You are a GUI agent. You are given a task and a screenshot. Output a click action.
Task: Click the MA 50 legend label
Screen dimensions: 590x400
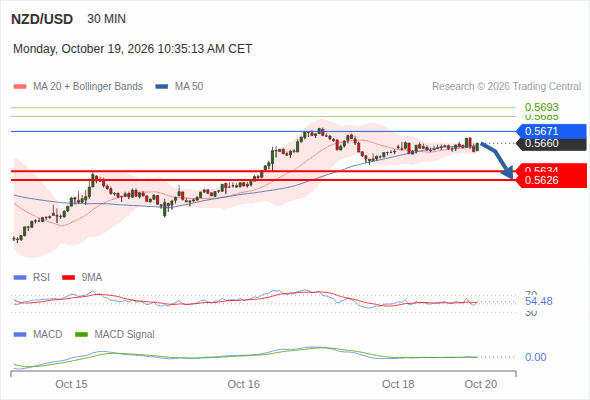pyautogui.click(x=189, y=87)
